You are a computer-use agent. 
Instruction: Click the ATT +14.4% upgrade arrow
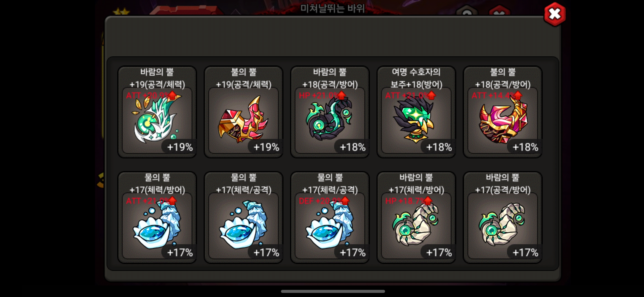[x=518, y=95]
